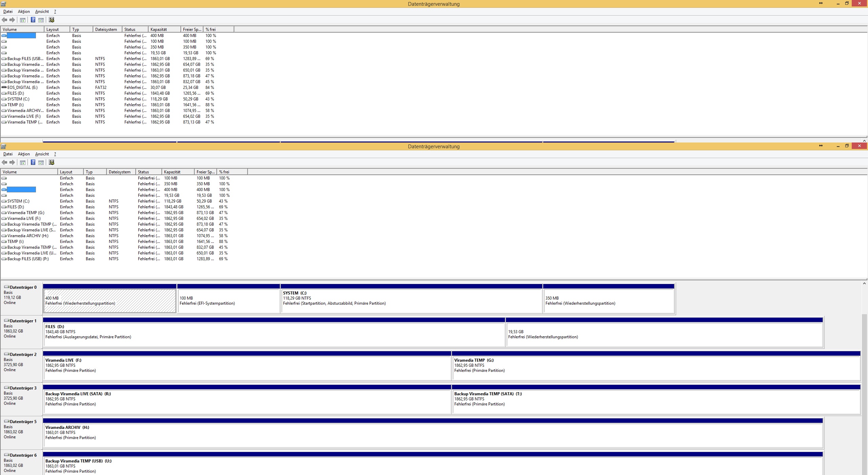Open Ansicht menu in upper window
Viewport: 868px width, 475px height.
(x=42, y=12)
